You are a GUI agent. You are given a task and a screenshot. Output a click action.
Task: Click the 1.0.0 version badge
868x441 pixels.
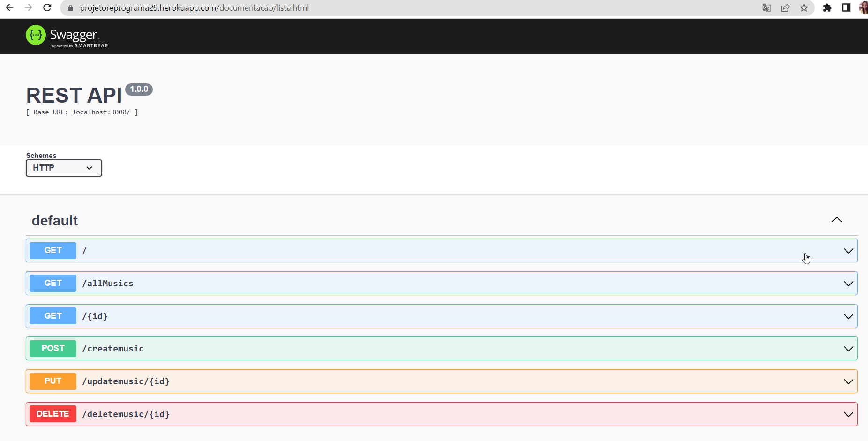[139, 89]
